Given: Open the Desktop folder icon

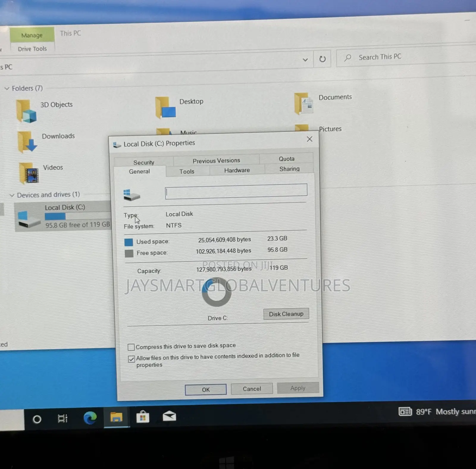Looking at the screenshot, I should 166,107.
